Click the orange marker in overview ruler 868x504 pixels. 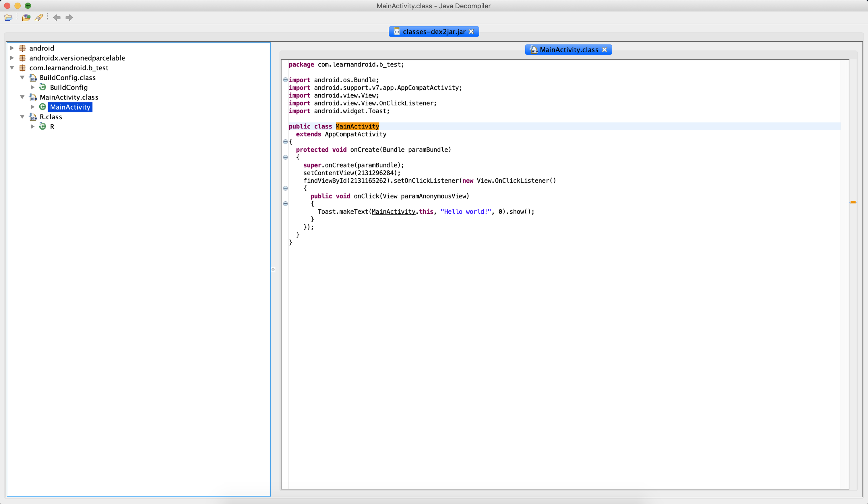pyautogui.click(x=853, y=202)
